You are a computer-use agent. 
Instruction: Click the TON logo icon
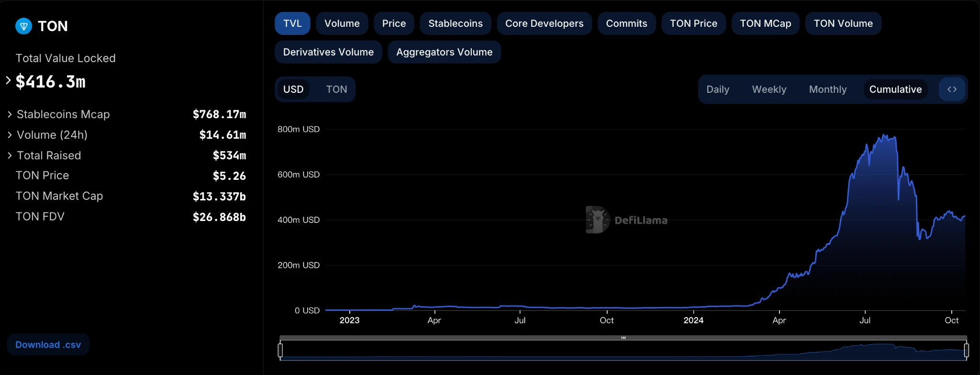tap(23, 26)
